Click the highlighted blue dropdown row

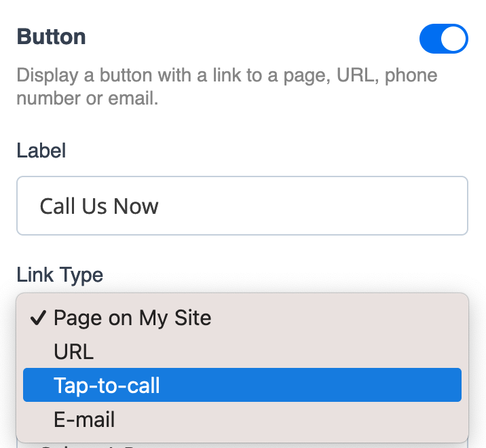pyautogui.click(x=242, y=385)
